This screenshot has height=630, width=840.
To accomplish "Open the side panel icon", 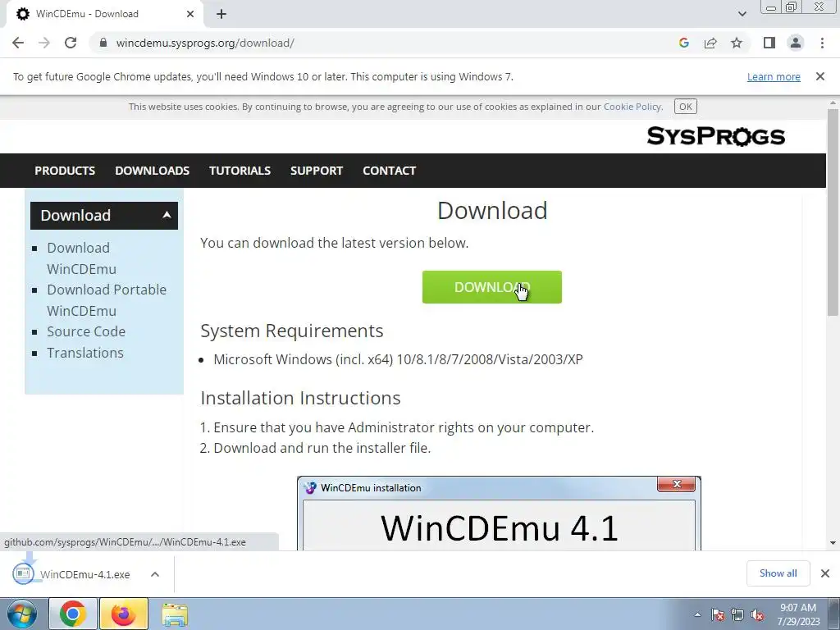I will (x=769, y=43).
